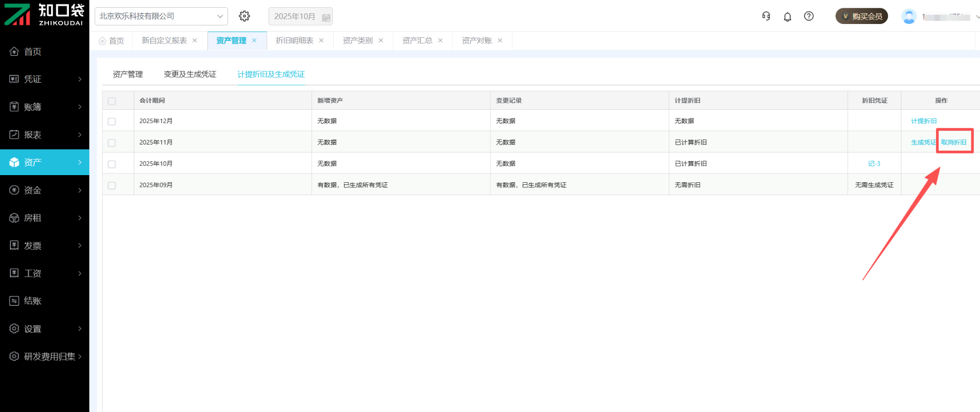Screen dimensions: 980x412
Task: Open the 北京欢乐科技有限公司 company dropdown
Action: tap(161, 16)
